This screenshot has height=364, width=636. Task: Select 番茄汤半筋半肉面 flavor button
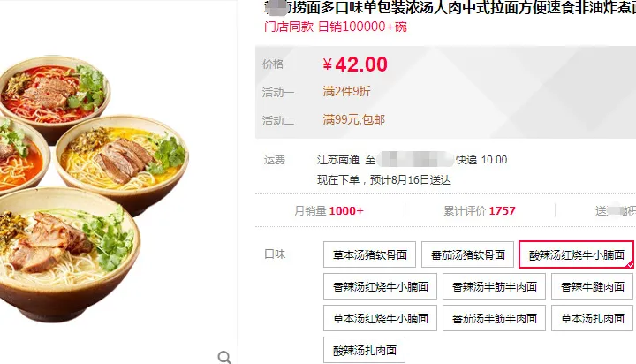coord(494,318)
